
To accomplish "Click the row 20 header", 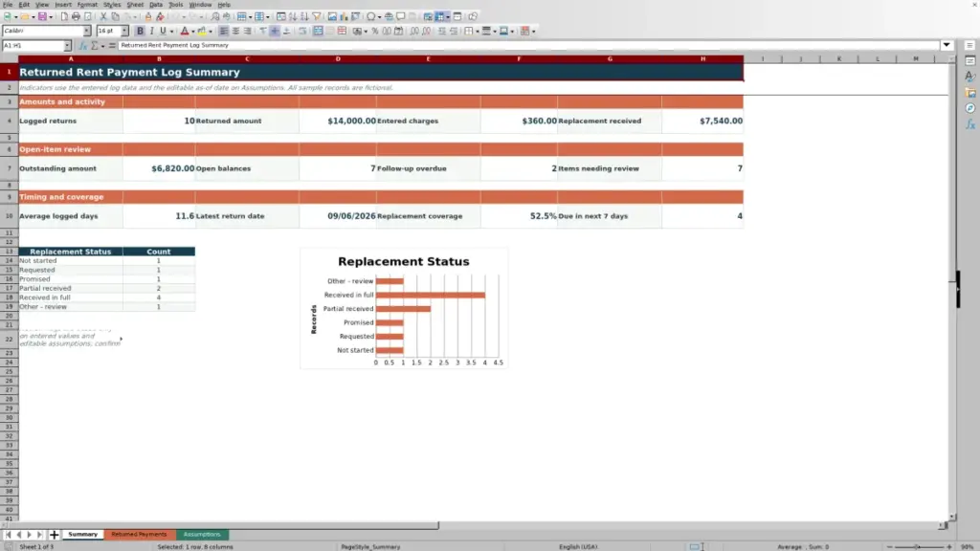I will [9, 316].
